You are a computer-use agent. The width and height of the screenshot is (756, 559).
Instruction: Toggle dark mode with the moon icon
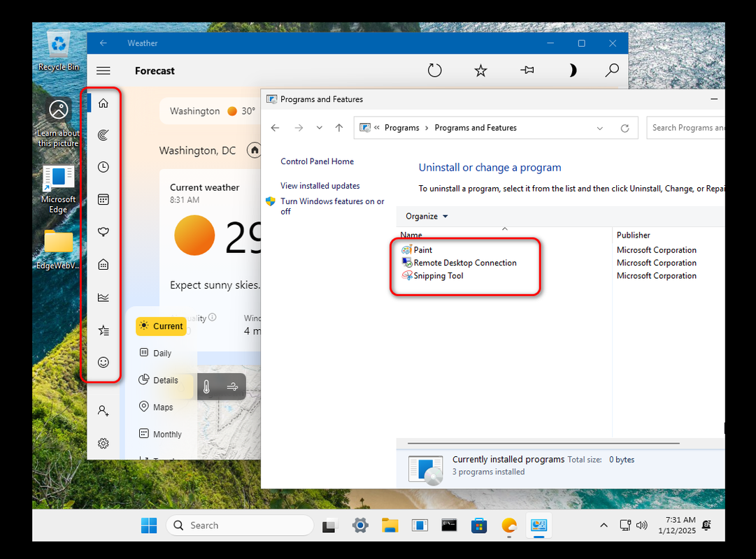(x=572, y=71)
